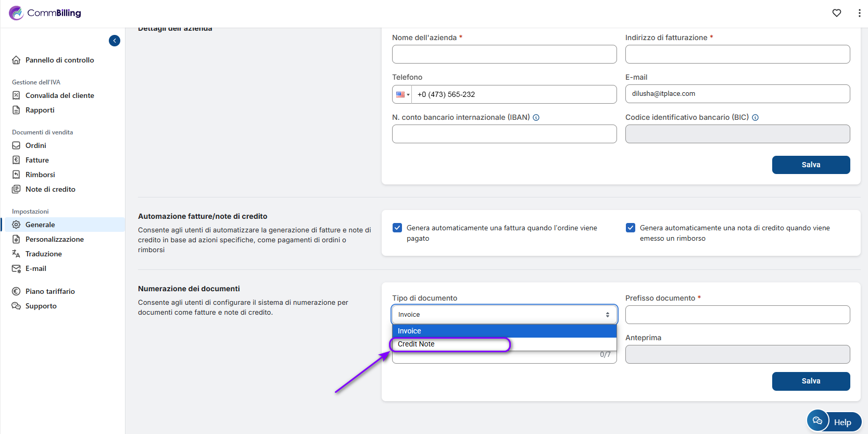Click the Pannello di controllo home icon
This screenshot has width=868, height=434.
[x=16, y=60]
